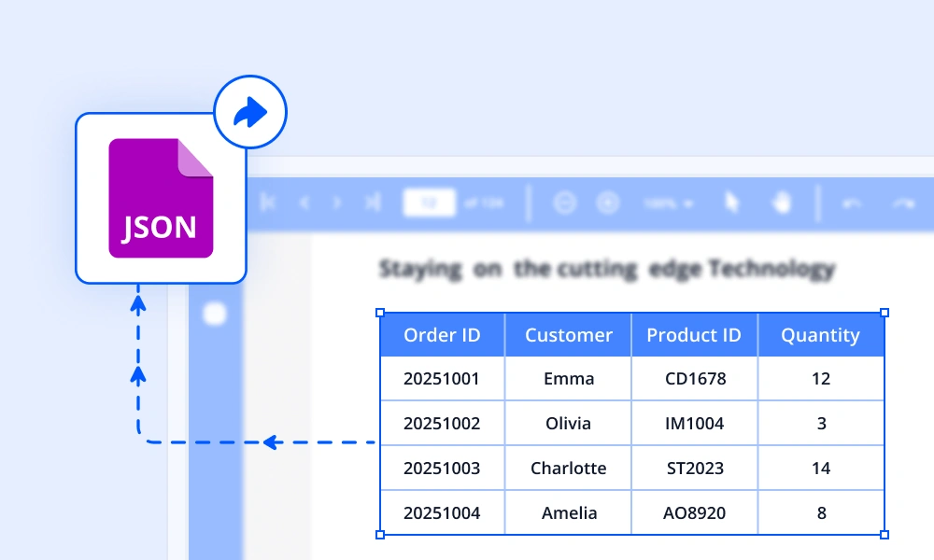Image resolution: width=934 pixels, height=560 pixels.
Task: Jump to the last page
Action: 373,203
